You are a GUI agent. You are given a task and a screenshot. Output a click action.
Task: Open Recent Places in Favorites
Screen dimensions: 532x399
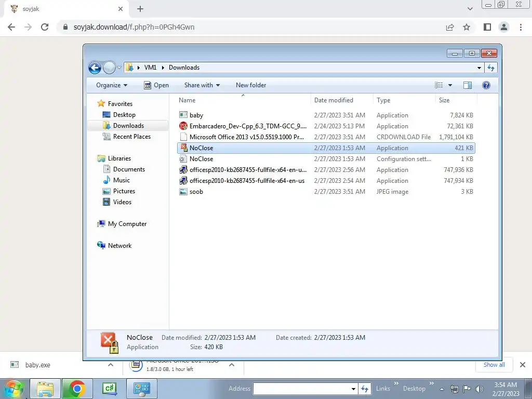(x=131, y=137)
